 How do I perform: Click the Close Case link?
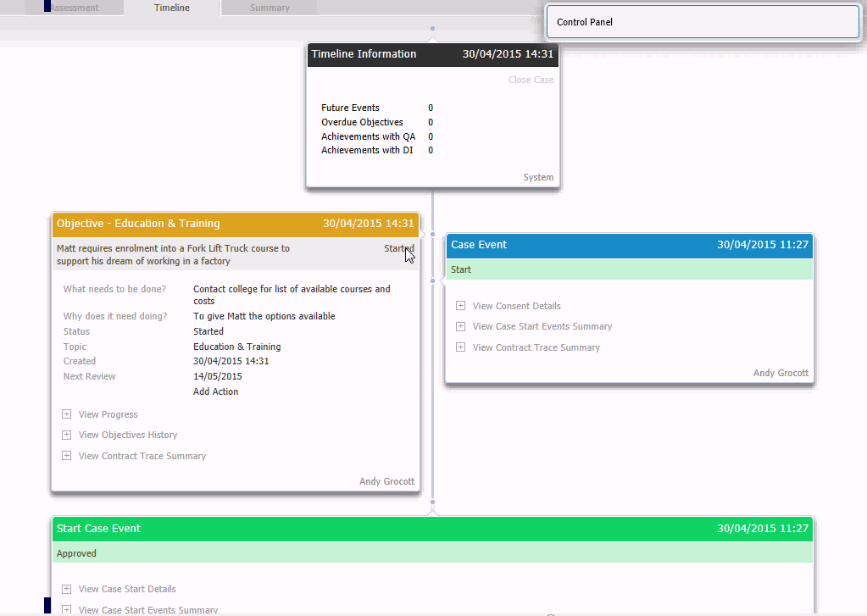(531, 80)
